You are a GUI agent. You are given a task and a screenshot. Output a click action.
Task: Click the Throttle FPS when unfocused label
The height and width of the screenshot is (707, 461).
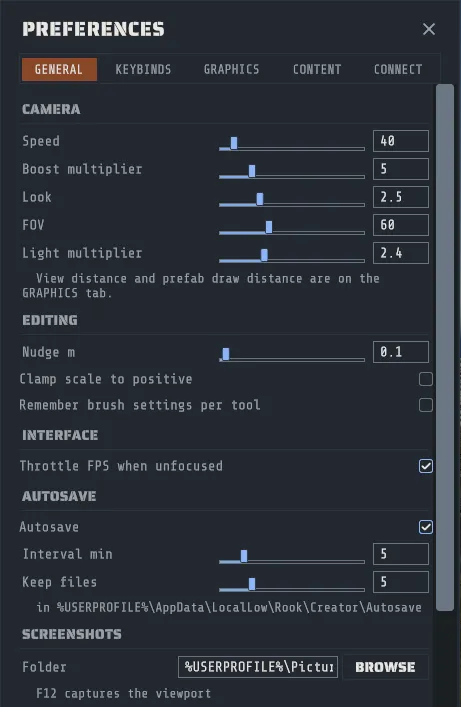[121, 466]
